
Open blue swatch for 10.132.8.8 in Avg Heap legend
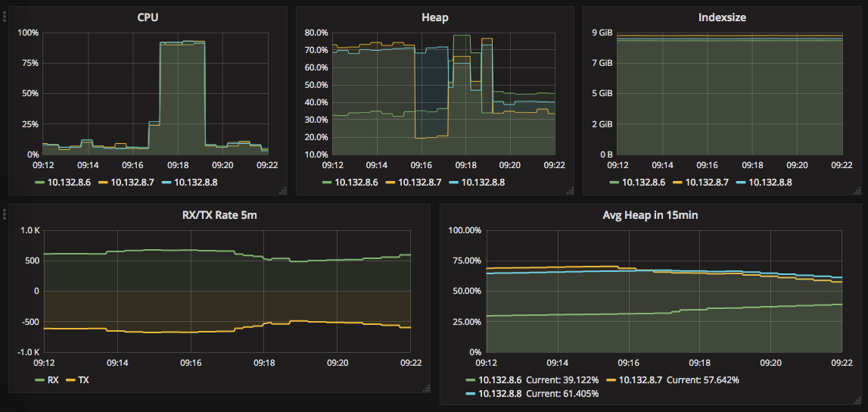pos(471,393)
